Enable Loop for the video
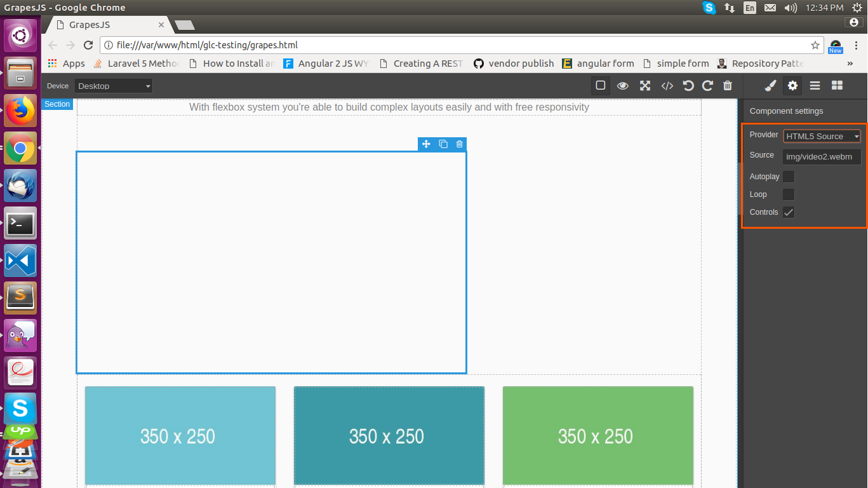Screen dimensions: 868x488 click(788, 194)
